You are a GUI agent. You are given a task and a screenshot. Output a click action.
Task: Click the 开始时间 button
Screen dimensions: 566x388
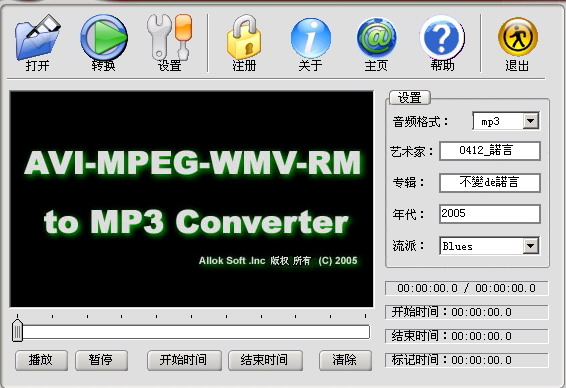coord(184,360)
